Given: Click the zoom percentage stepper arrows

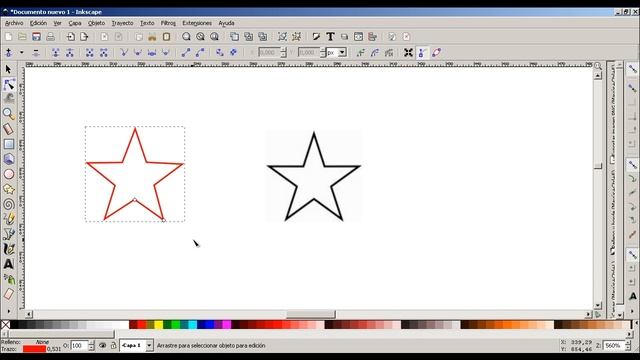Looking at the screenshot, I should [629, 346].
